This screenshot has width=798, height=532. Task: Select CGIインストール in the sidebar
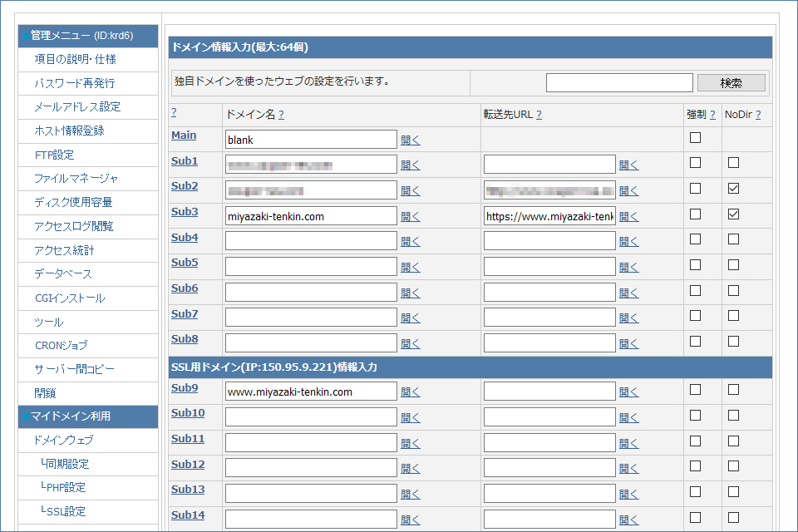click(70, 298)
